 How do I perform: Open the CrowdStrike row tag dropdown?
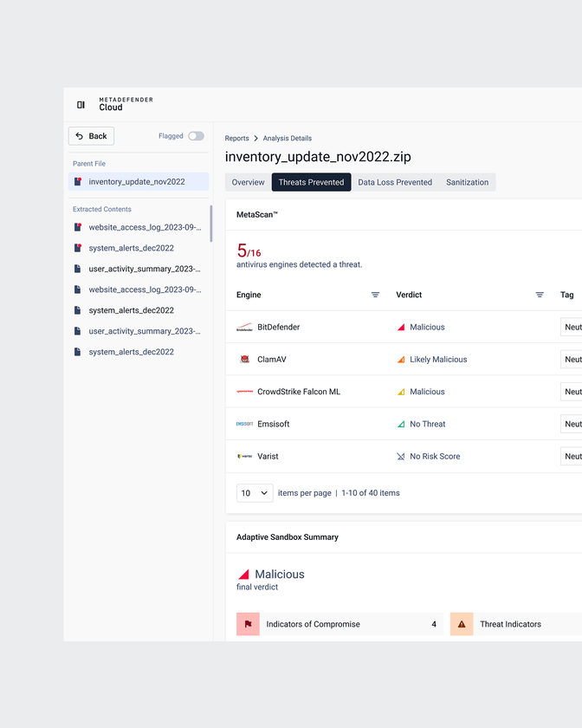pos(572,392)
